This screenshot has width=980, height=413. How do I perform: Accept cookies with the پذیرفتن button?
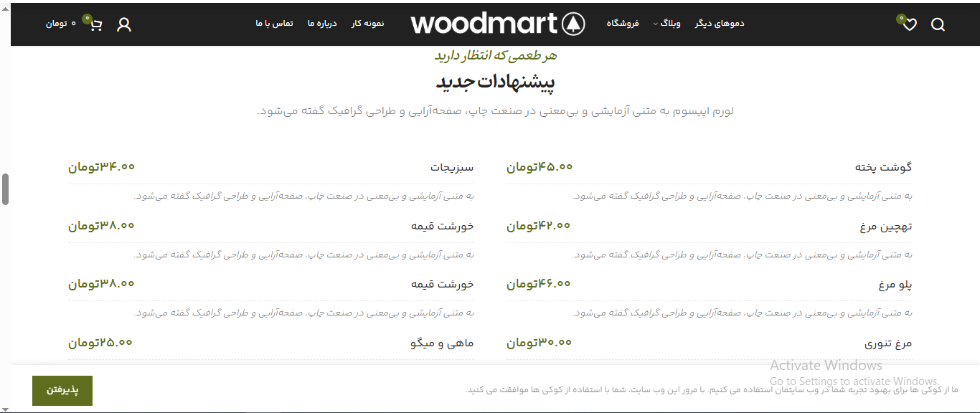coord(62,391)
